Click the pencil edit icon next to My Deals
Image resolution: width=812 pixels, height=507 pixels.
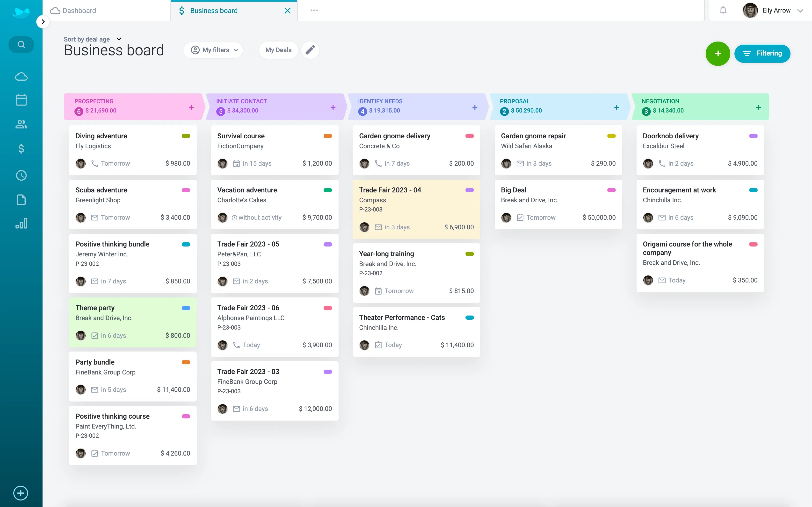tap(310, 50)
